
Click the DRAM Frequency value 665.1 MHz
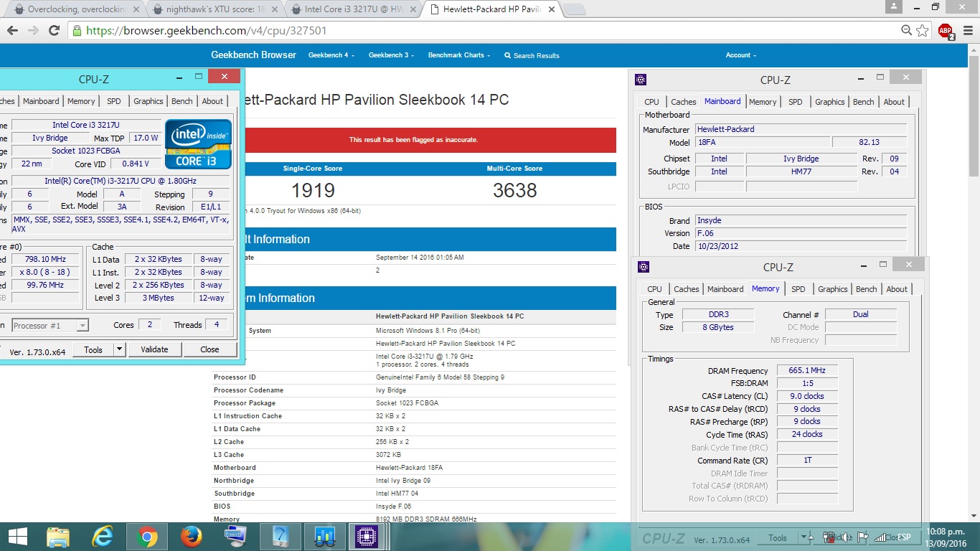[807, 371]
